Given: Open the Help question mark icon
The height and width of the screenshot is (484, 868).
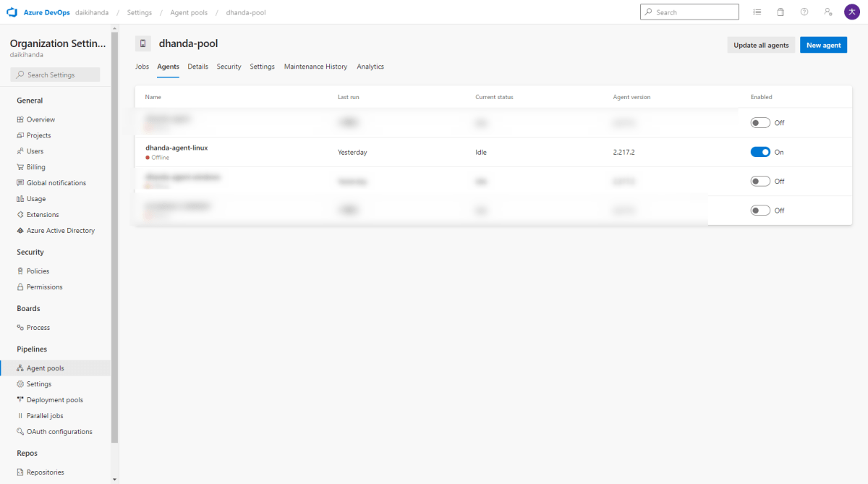Looking at the screenshot, I should click(x=804, y=12).
